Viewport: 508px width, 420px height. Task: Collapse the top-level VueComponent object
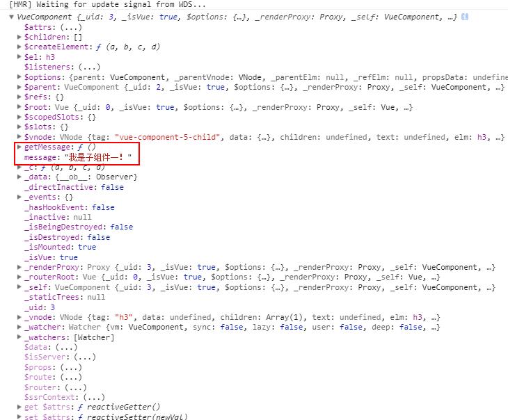[12, 17]
